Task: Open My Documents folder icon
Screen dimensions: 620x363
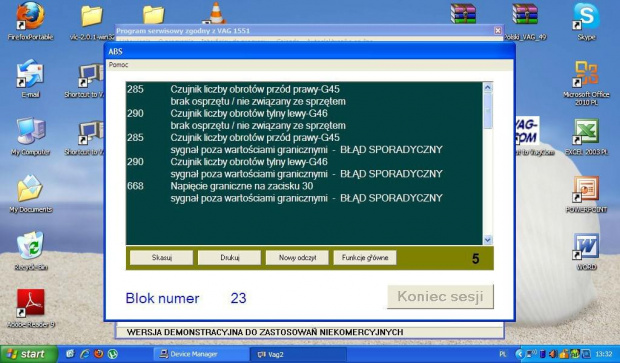Action: click(x=30, y=194)
